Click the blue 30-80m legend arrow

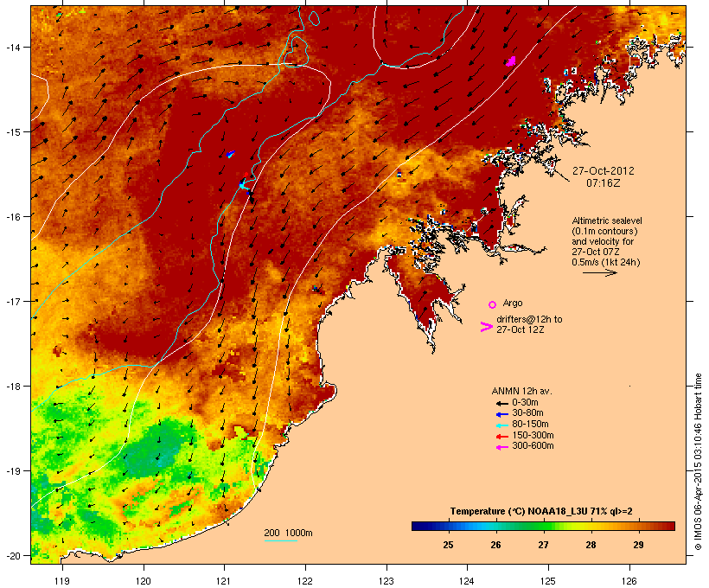501,414
